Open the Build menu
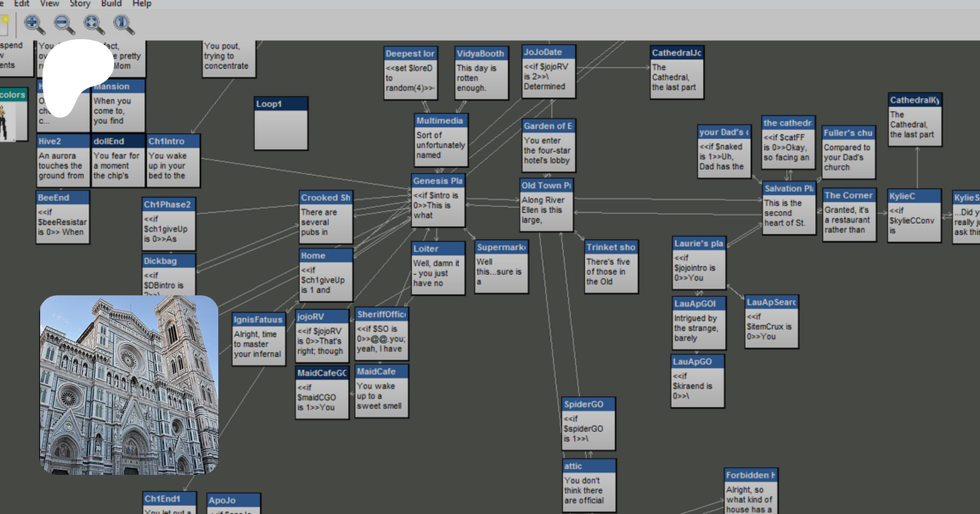 [111, 4]
